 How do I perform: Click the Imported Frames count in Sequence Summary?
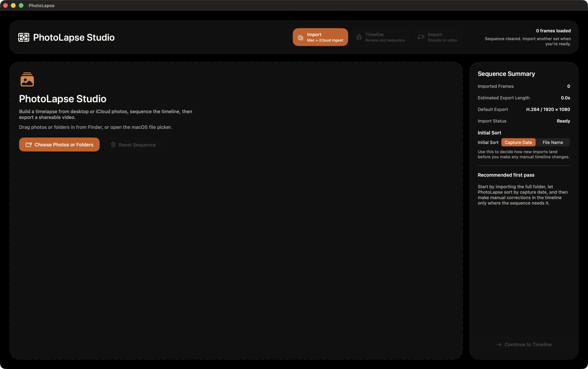coord(568,86)
